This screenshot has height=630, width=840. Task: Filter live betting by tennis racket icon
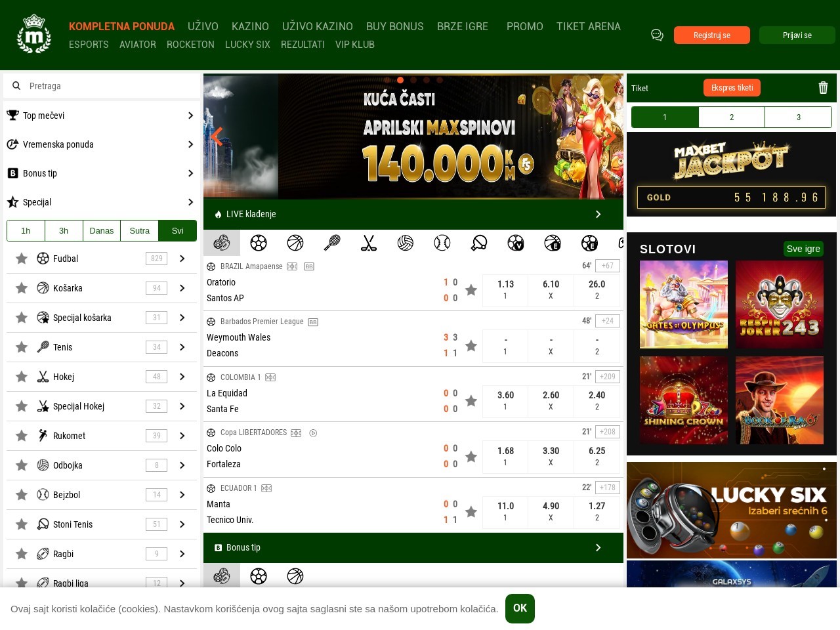[332, 243]
